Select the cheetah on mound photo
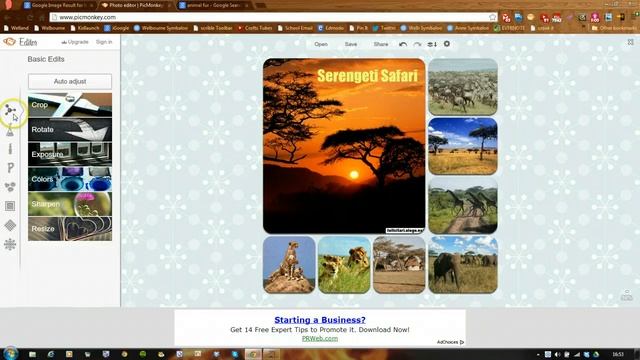Image resolution: width=640 pixels, height=360 pixels. (289, 265)
